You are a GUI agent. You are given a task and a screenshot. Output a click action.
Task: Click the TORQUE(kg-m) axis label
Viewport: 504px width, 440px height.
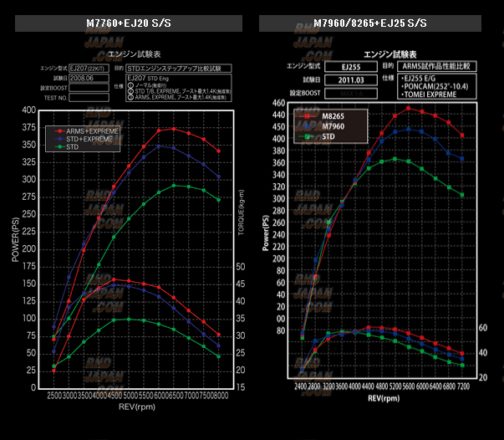pyautogui.click(x=241, y=212)
